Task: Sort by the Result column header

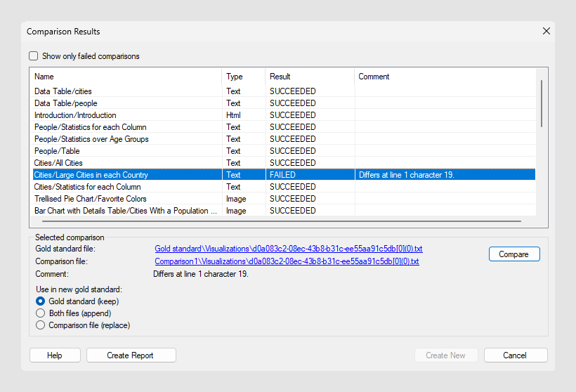Action: pyautogui.click(x=310, y=77)
